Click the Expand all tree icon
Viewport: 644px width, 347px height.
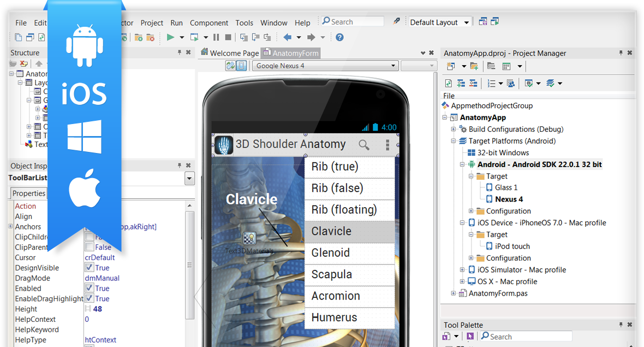point(461,84)
